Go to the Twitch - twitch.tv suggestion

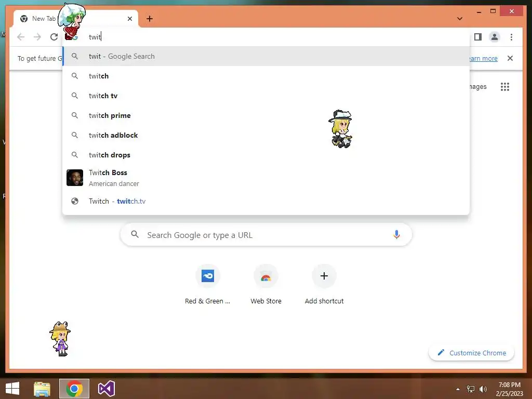click(x=266, y=201)
